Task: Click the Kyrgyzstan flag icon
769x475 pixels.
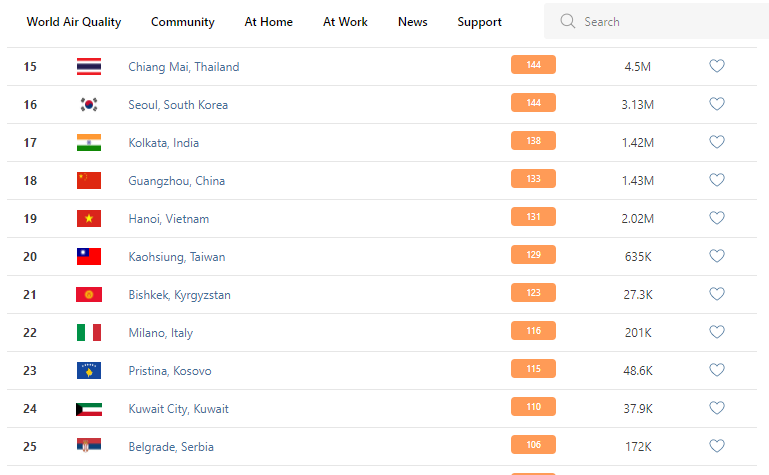Action: pos(89,295)
